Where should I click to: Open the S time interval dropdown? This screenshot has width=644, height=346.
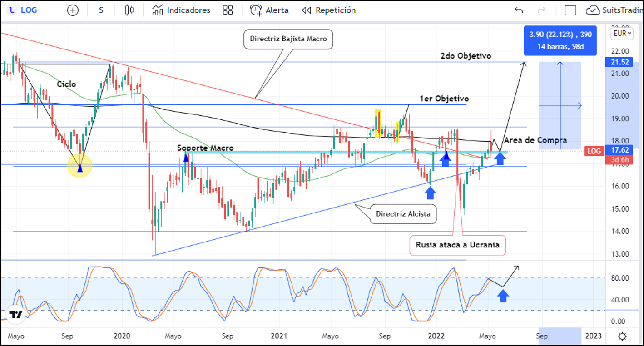(101, 10)
